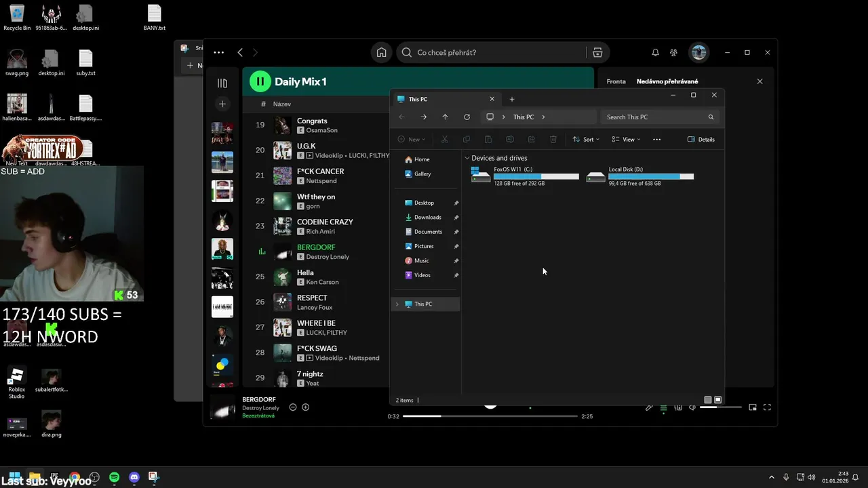
Task: Switch to Nedávno přehrávané tab
Action: point(667,81)
